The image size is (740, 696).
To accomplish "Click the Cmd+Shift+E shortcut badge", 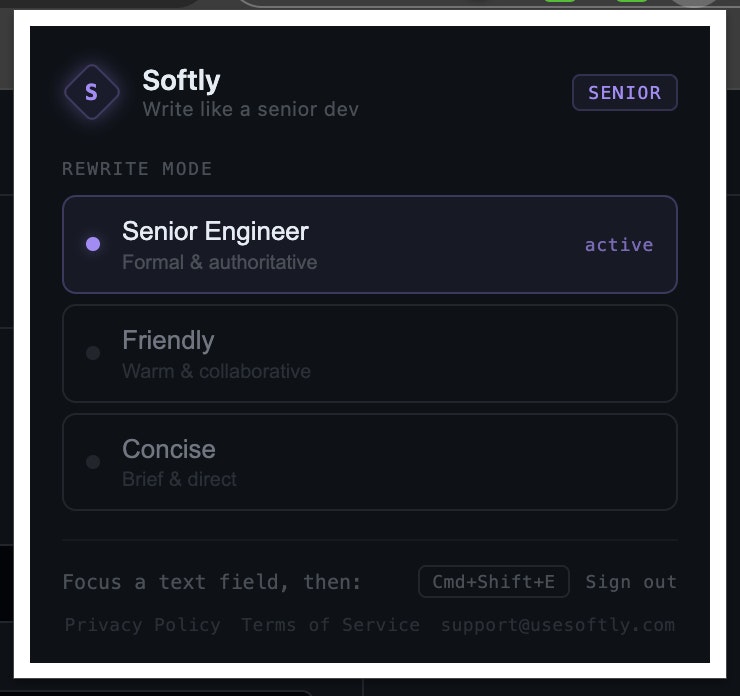I will pos(494,581).
